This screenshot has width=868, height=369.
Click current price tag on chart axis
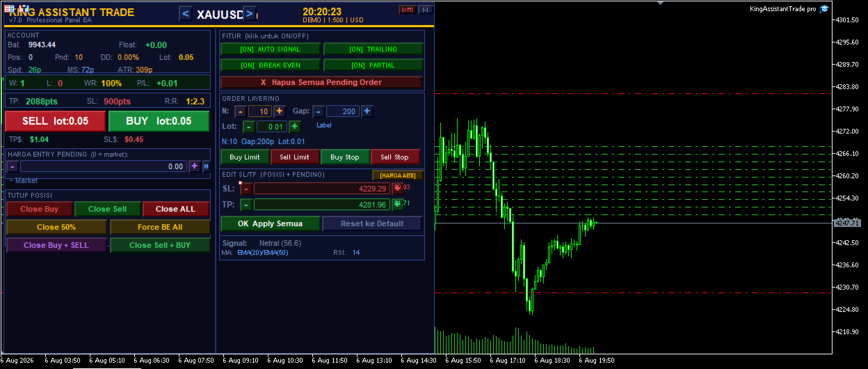pos(848,223)
